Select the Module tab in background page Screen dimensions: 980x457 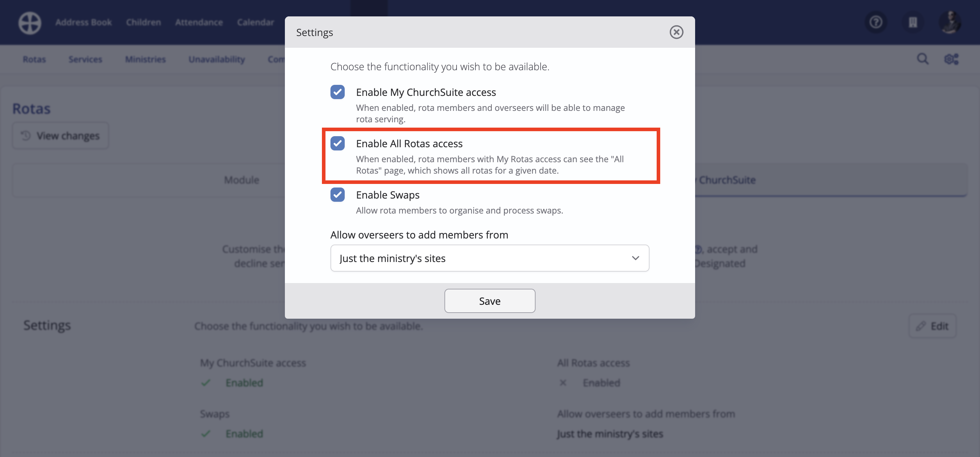click(241, 180)
